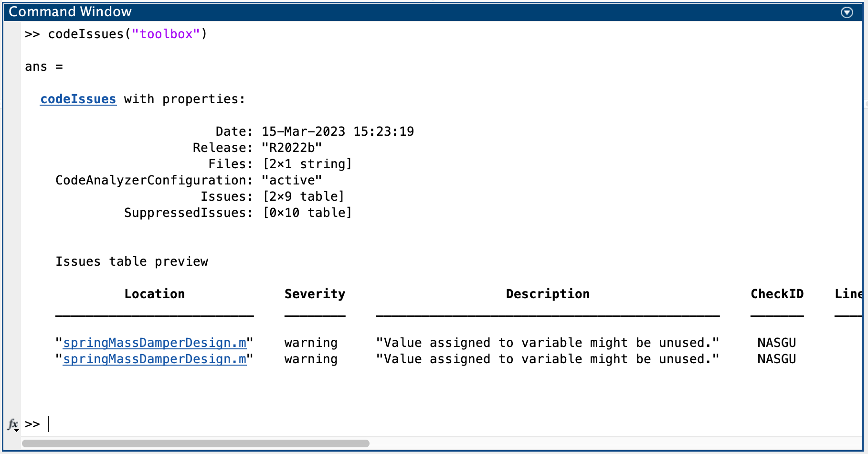Select the Release value "R2022b"
868x454 pixels.
tap(292, 148)
